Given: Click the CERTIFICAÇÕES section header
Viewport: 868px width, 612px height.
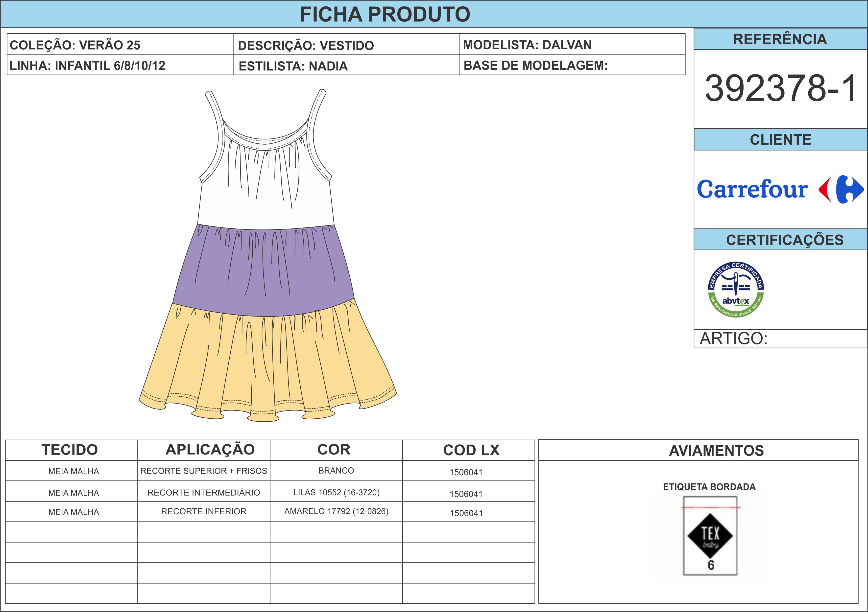Looking at the screenshot, I should pyautogui.click(x=784, y=240).
